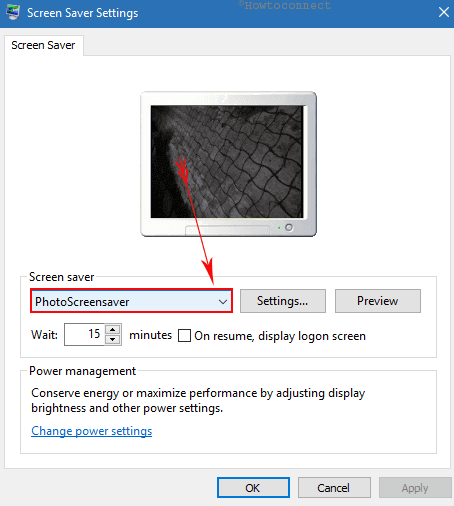Image resolution: width=454 pixels, height=506 pixels.
Task: Increase wait time with up arrow
Action: point(113,330)
